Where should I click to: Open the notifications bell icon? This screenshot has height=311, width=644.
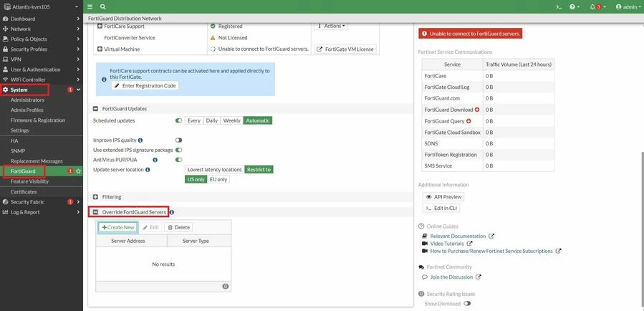click(x=597, y=7)
